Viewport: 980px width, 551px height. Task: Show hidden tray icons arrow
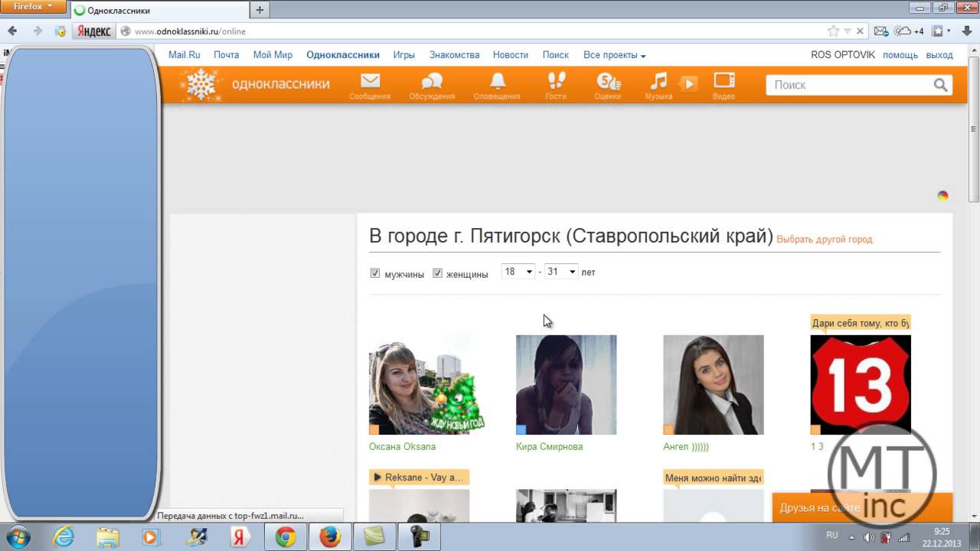(x=853, y=536)
